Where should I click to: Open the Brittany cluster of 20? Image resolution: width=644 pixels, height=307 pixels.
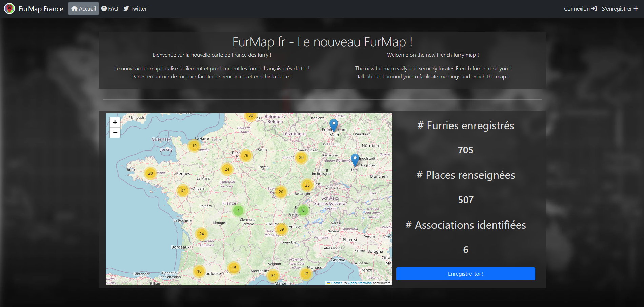150,173
